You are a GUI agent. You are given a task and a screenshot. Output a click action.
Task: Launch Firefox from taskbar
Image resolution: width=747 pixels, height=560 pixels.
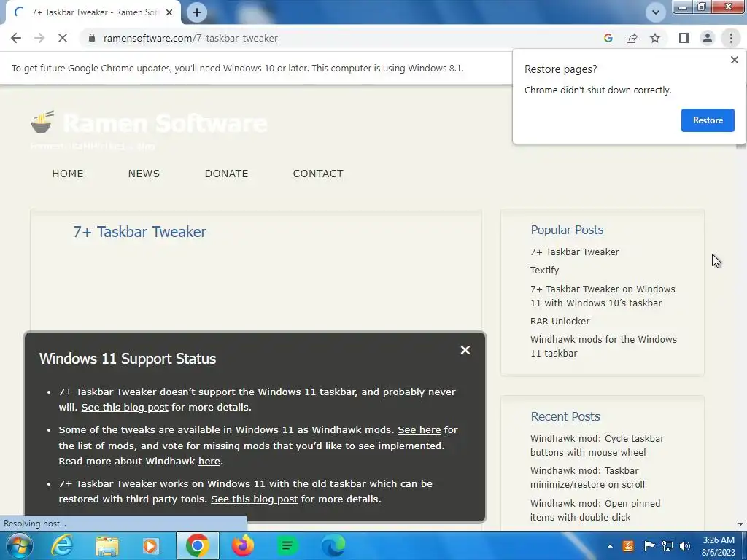242,545
